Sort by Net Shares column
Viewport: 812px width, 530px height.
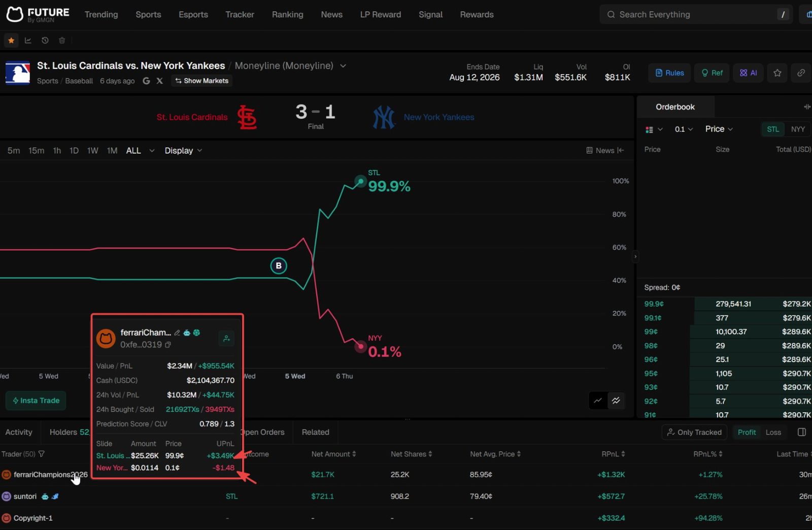(411, 454)
